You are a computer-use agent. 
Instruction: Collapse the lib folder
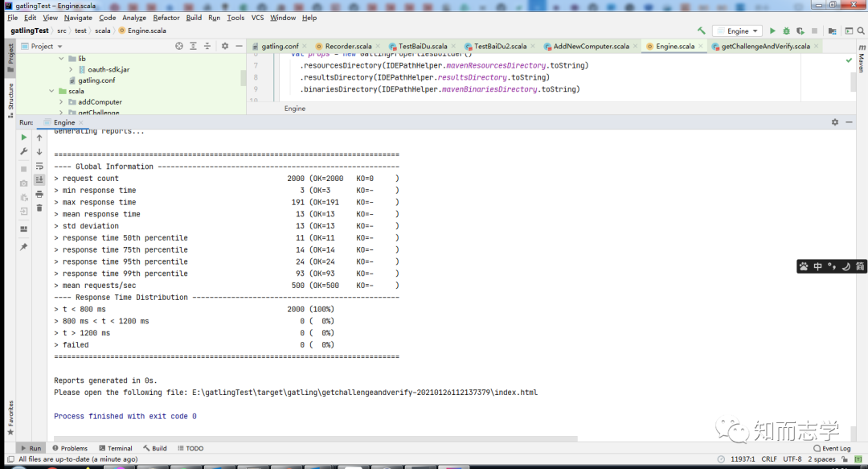tap(61, 58)
